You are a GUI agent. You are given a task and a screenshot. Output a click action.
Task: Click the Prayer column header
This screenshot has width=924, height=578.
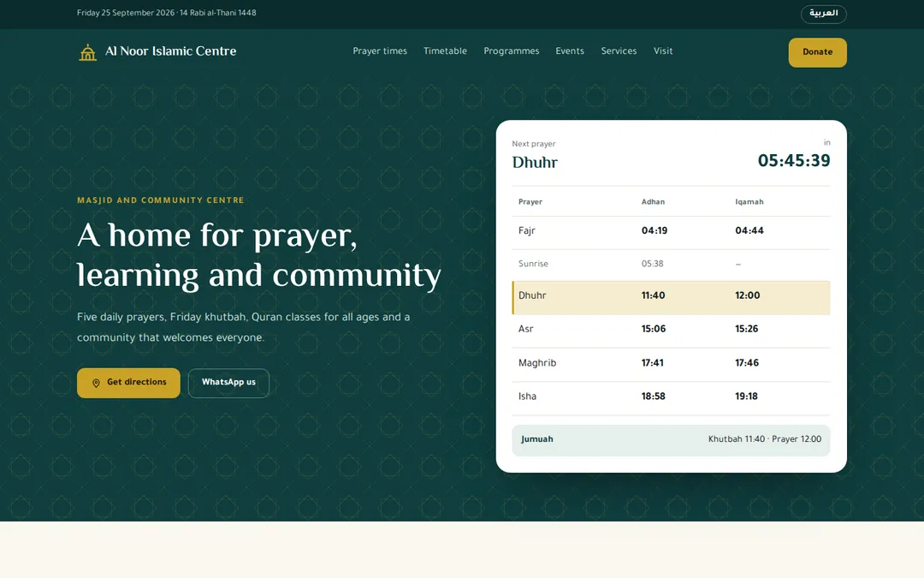[530, 202]
